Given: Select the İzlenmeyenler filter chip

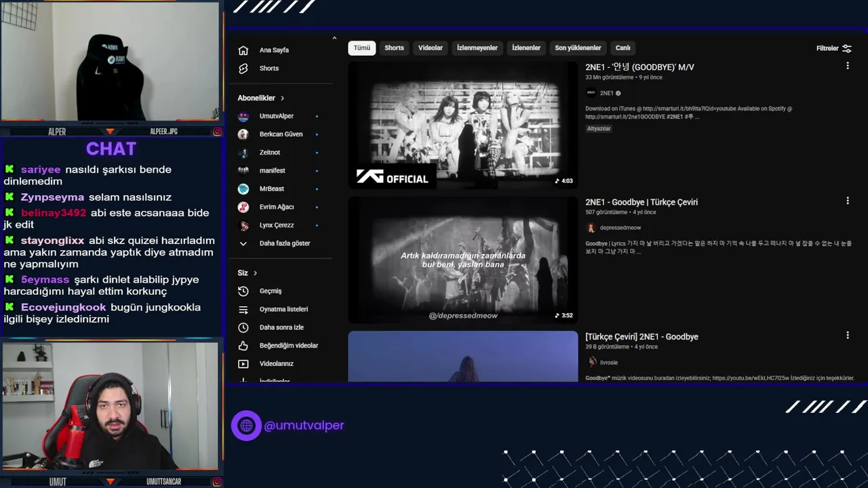Looking at the screenshot, I should (477, 48).
